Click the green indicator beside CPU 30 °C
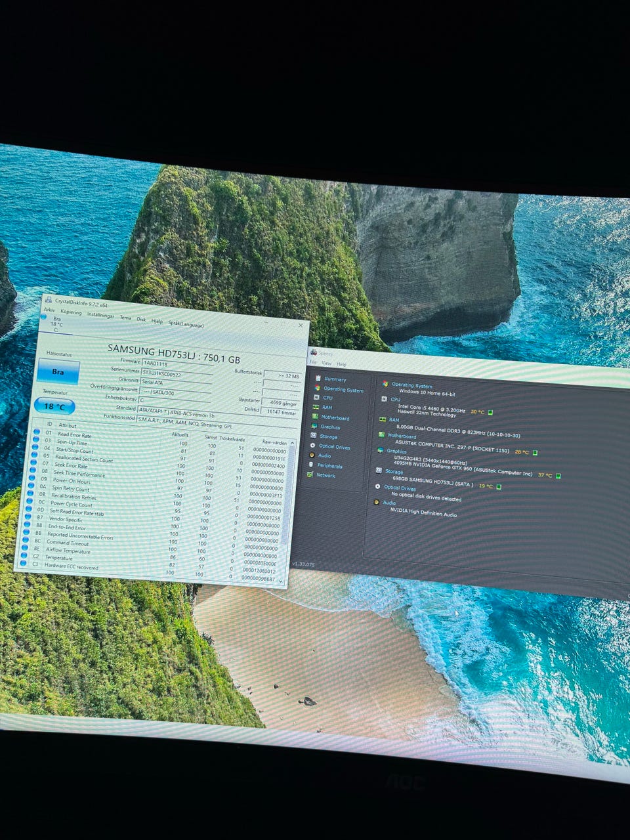This screenshot has width=630, height=840. tap(490, 412)
